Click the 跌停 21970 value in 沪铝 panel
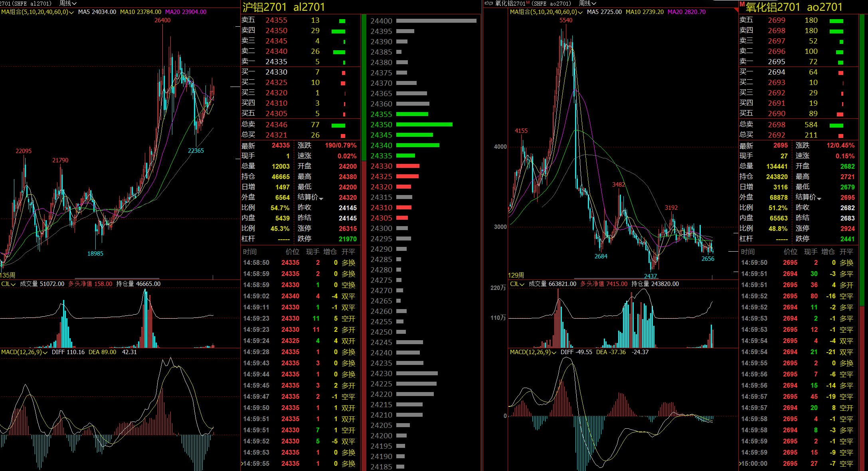This screenshot has height=471, width=868. pos(348,239)
